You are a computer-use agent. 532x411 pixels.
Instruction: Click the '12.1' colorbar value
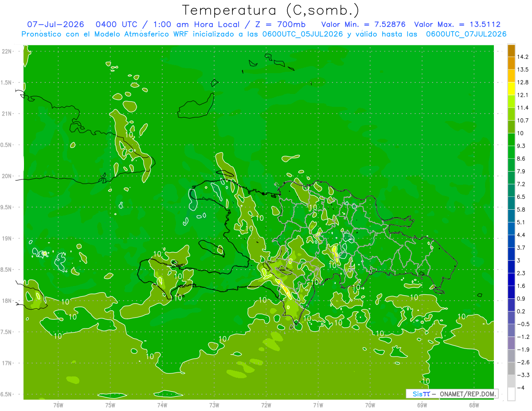click(x=522, y=95)
